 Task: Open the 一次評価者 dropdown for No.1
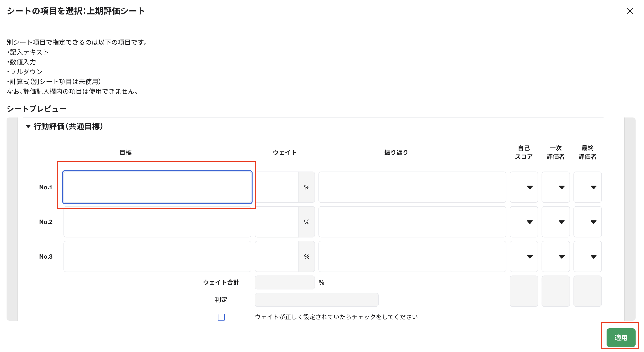pyautogui.click(x=556, y=187)
